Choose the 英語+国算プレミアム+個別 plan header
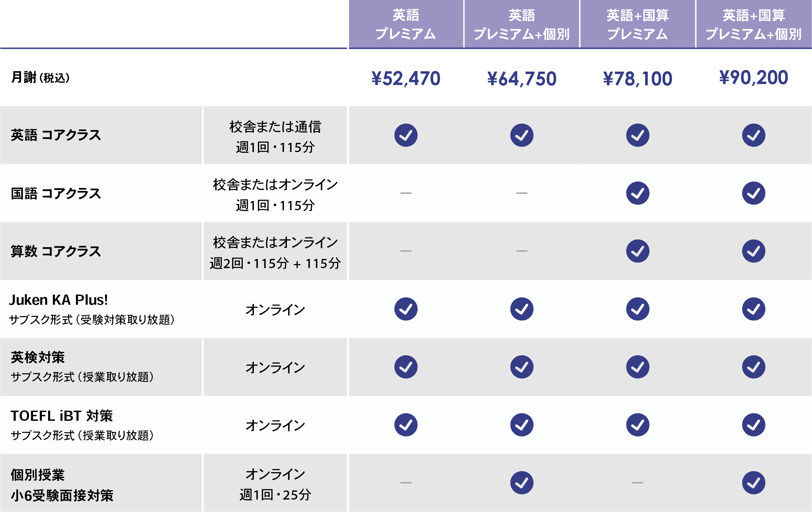The height and width of the screenshot is (512, 812). 753,24
